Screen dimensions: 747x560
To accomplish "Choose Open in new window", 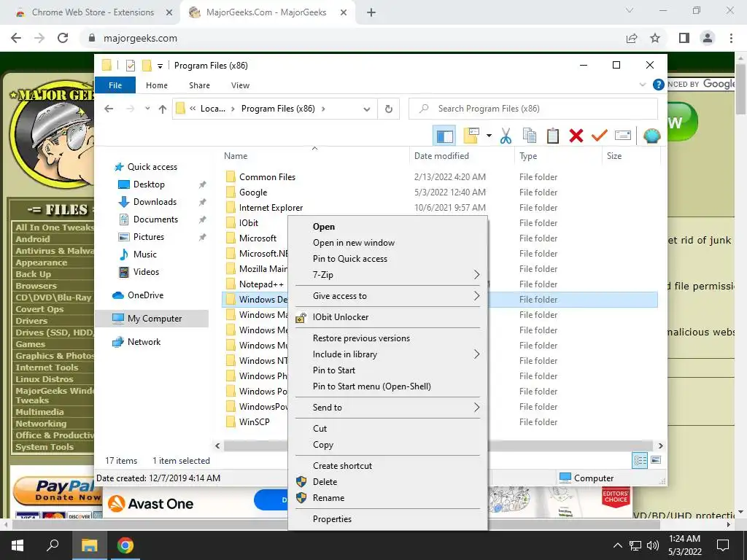I will 354,243.
